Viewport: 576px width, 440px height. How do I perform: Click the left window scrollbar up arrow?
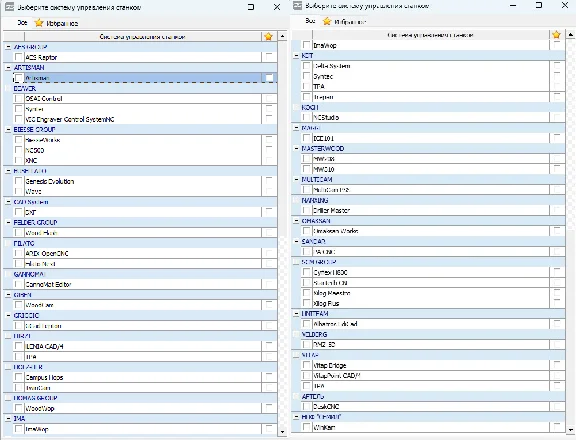coord(282,36)
